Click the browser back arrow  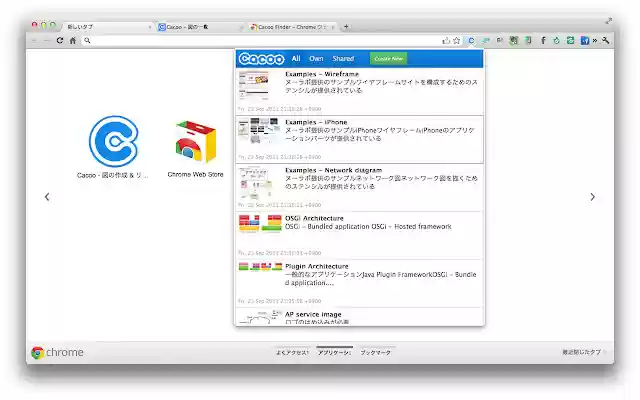coord(34,40)
